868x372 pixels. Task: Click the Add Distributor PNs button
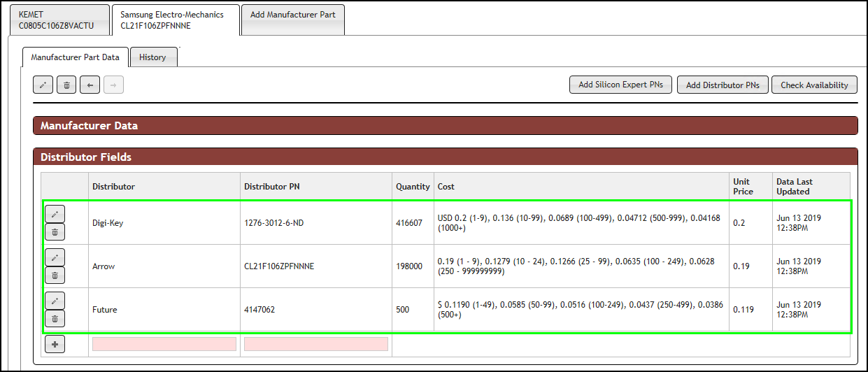[x=723, y=85]
